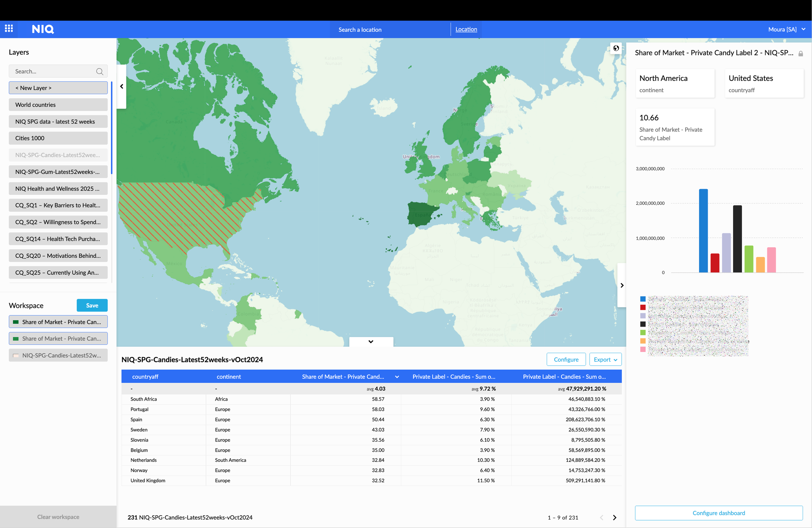Go to next table page arrow
812x528 pixels.
point(615,517)
